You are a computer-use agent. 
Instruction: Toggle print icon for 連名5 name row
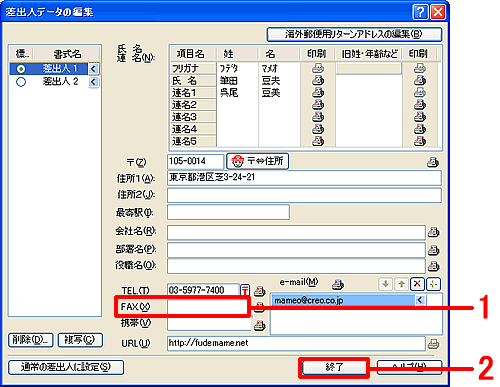pyautogui.click(x=318, y=141)
